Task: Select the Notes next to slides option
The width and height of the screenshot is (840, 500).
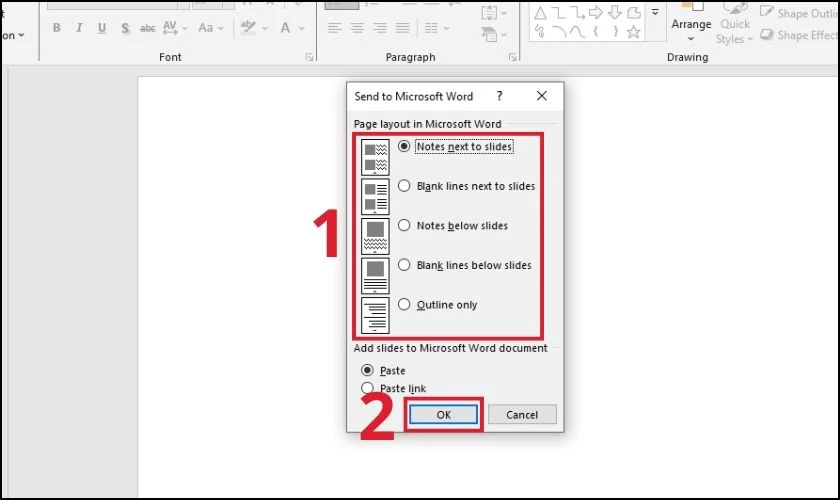Action: [456, 146]
